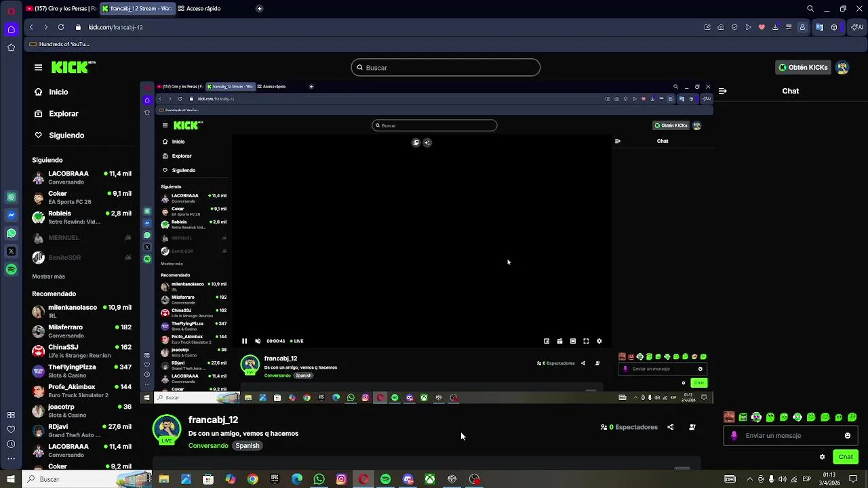This screenshot has width=868, height=488.
Task: Open the history clock icon in Opera sidebar
Action: tap(11, 444)
